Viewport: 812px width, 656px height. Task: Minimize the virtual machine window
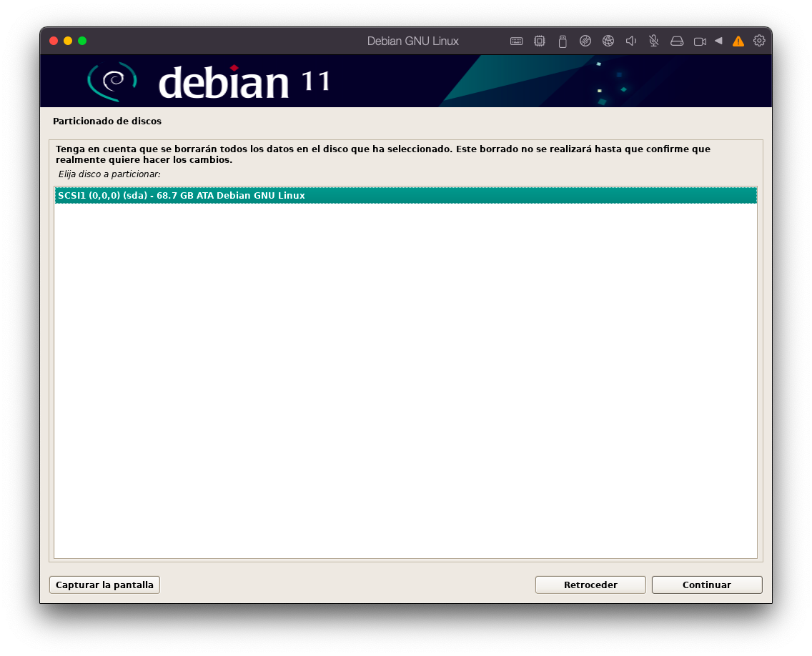pos(68,41)
